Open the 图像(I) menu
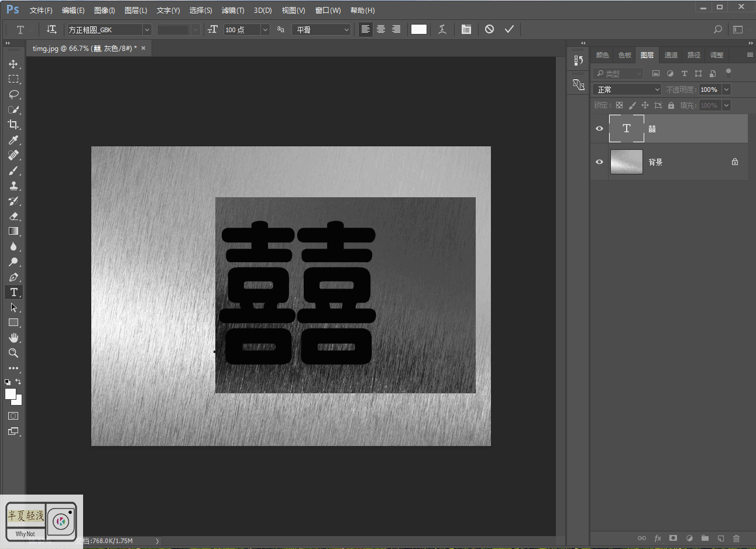This screenshot has width=756, height=549. [105, 11]
